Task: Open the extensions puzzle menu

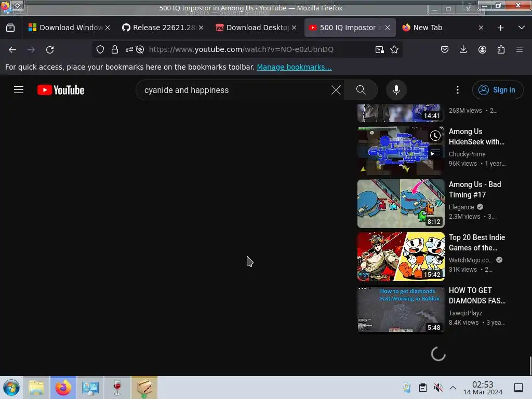Action: point(501,49)
